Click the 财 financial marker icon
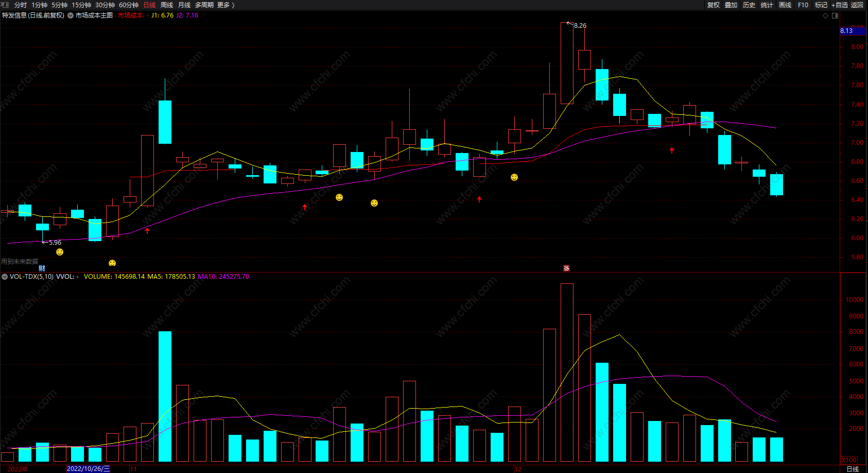Screen dimensions: 868x473 coord(42,268)
